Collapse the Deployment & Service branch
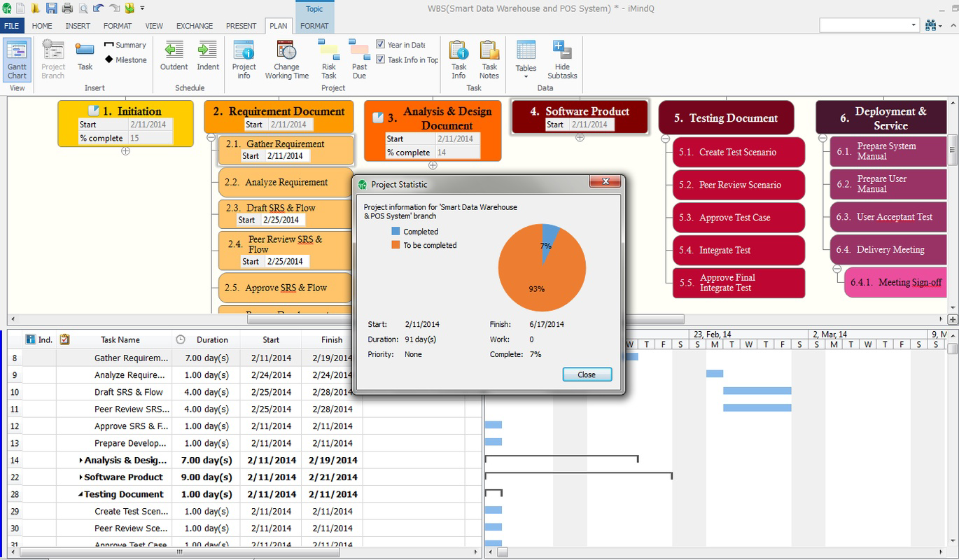959x560 pixels. (822, 138)
